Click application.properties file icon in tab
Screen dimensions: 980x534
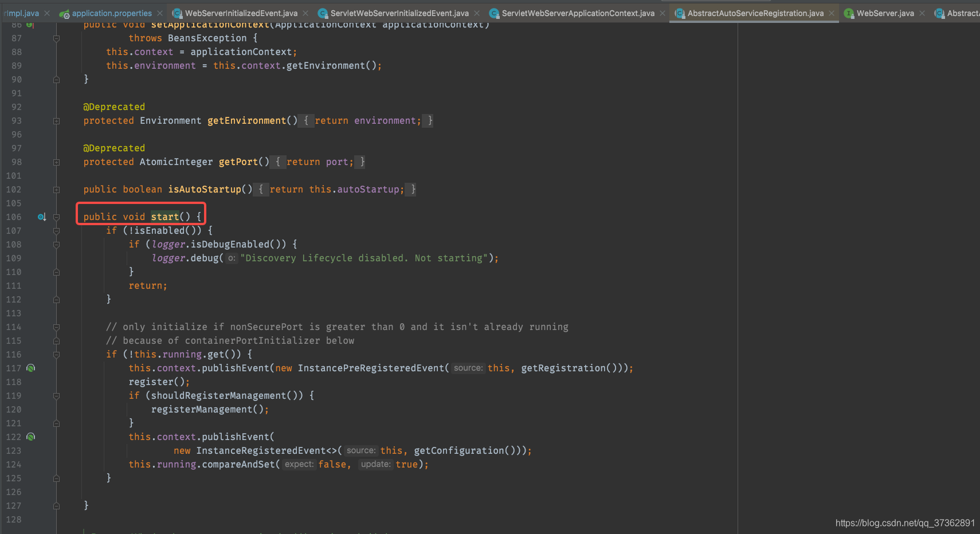pos(64,13)
